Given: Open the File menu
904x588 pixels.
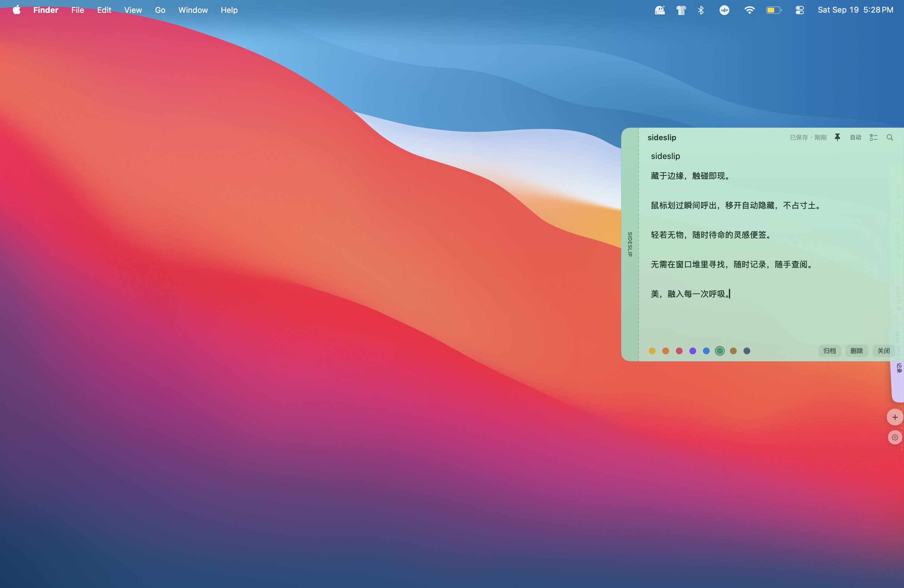Looking at the screenshot, I should [77, 10].
